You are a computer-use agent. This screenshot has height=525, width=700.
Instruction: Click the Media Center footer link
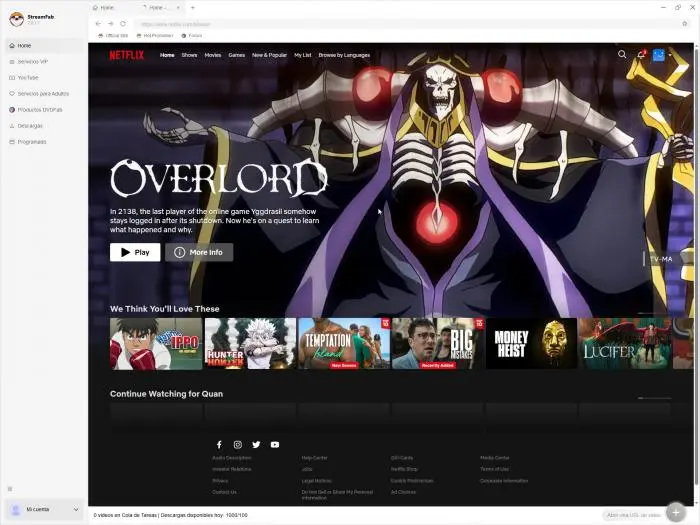click(x=495, y=458)
